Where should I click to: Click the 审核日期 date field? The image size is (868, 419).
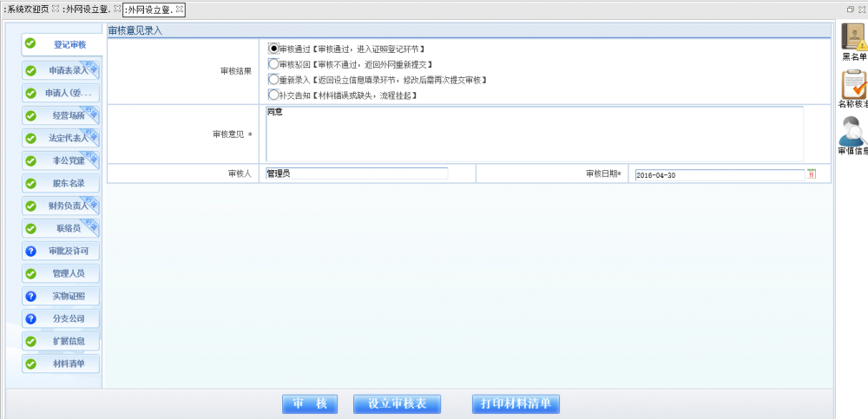click(720, 175)
